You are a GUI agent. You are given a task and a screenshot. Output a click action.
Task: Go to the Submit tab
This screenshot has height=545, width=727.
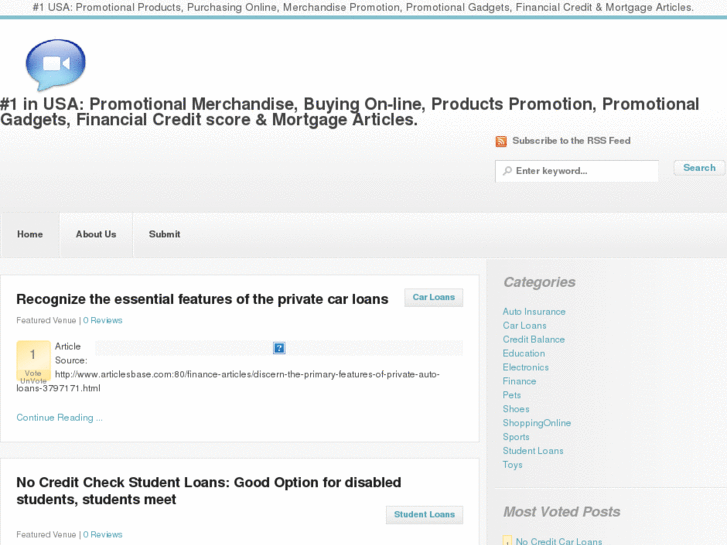coord(165,234)
